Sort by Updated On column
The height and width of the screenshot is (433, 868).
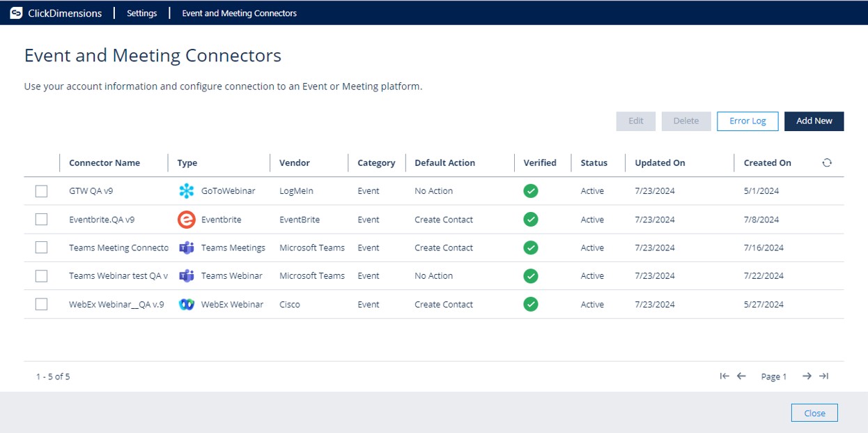pyautogui.click(x=660, y=163)
